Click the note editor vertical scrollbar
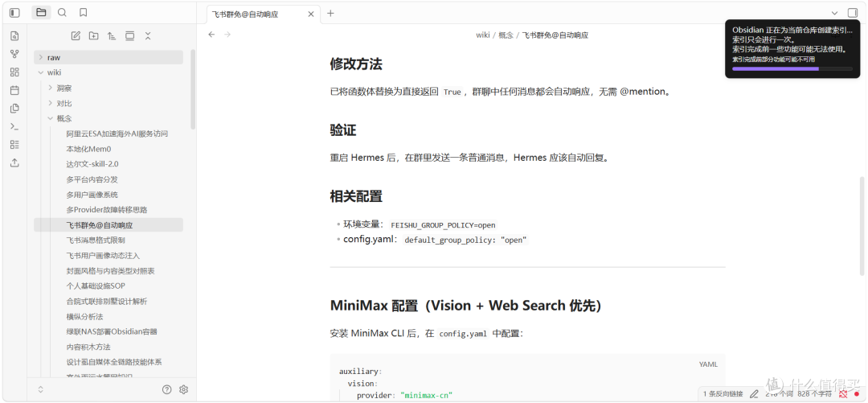868x403 pixels. [862, 225]
